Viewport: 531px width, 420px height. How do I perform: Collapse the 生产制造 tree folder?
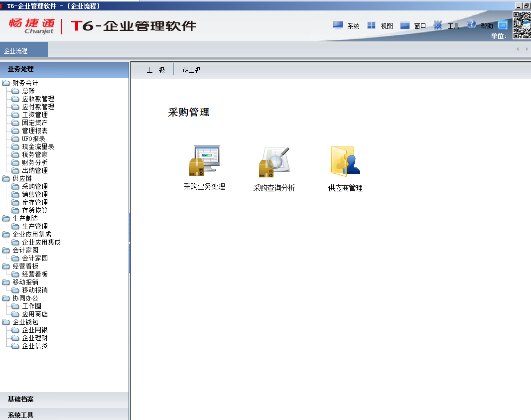pyautogui.click(x=6, y=218)
